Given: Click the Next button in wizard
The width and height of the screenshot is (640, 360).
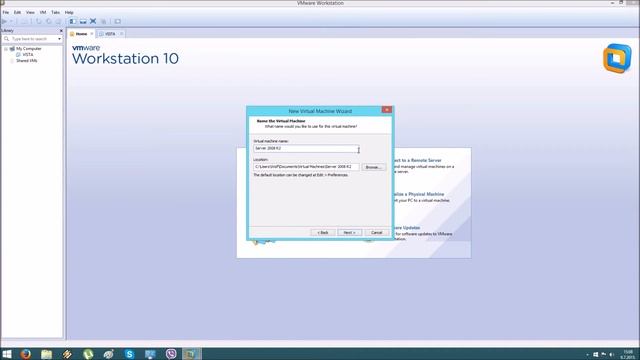Looking at the screenshot, I should pyautogui.click(x=349, y=232).
